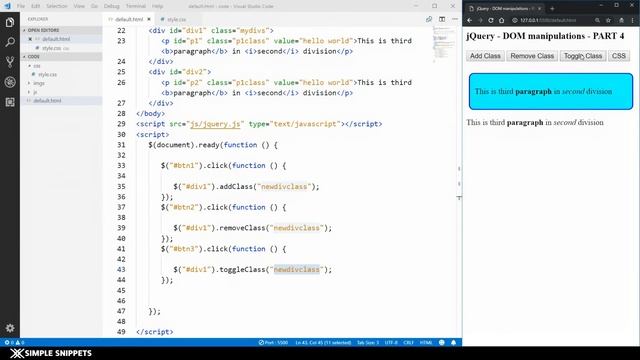Image resolution: width=640 pixels, height=360 pixels.
Task: Close the jQuery DOM manipulations browser tab
Action: [540, 8]
